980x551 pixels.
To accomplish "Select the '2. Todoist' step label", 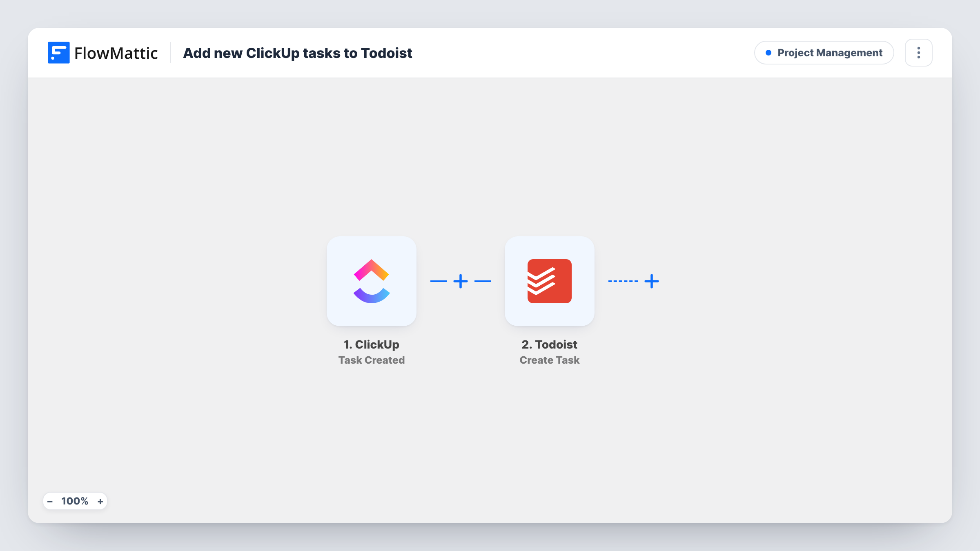I will (550, 344).
